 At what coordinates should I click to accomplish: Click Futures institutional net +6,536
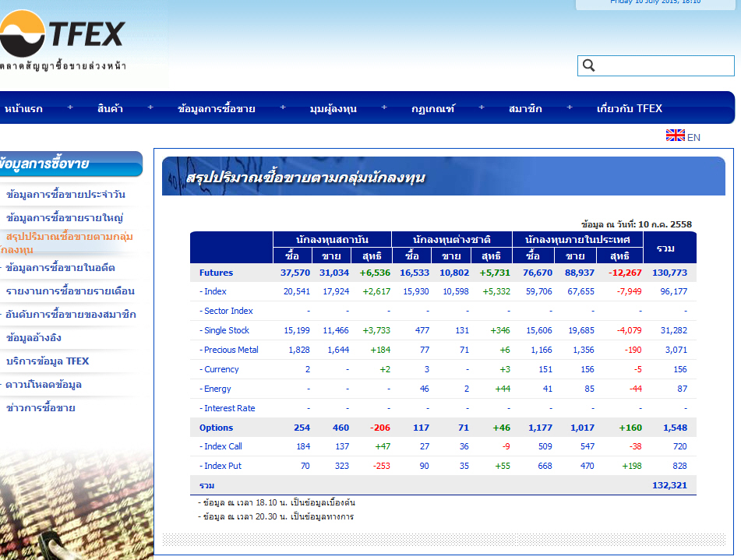coord(375,273)
